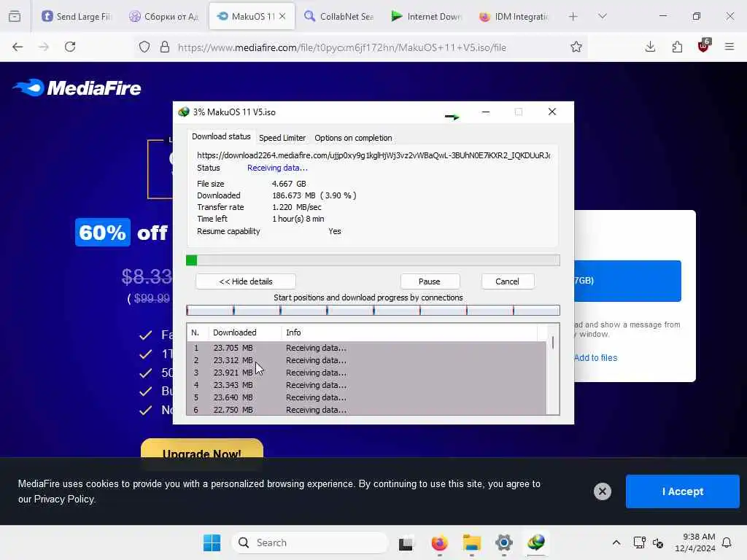The height and width of the screenshot is (560, 747).
Task: Select connection row 1 with 23.705 MB
Action: (x=366, y=348)
